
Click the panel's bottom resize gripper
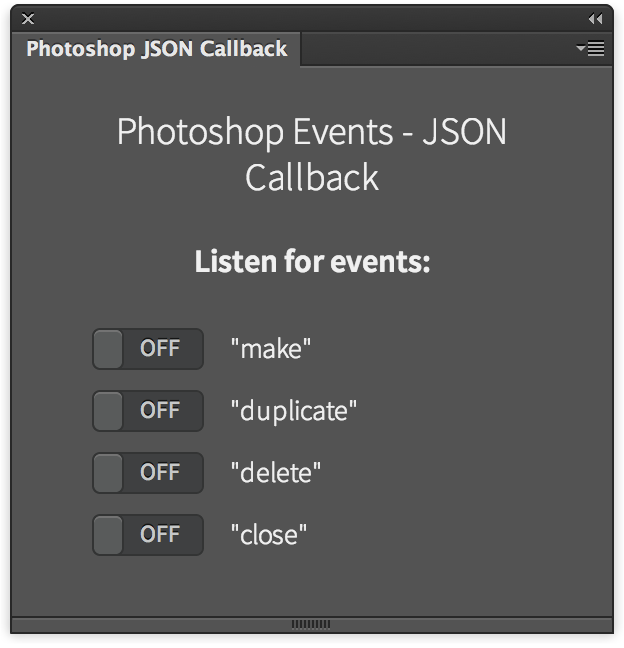311,624
